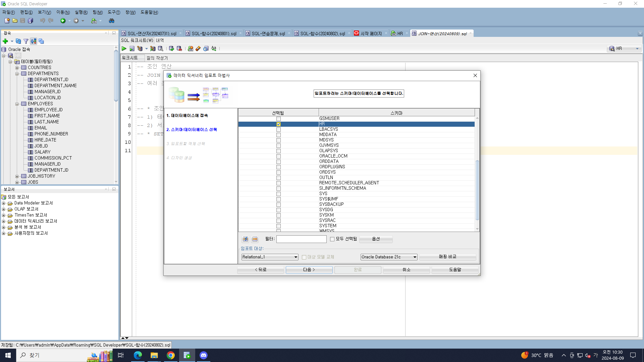Expand the JOB_HISTORY table node

[17, 176]
